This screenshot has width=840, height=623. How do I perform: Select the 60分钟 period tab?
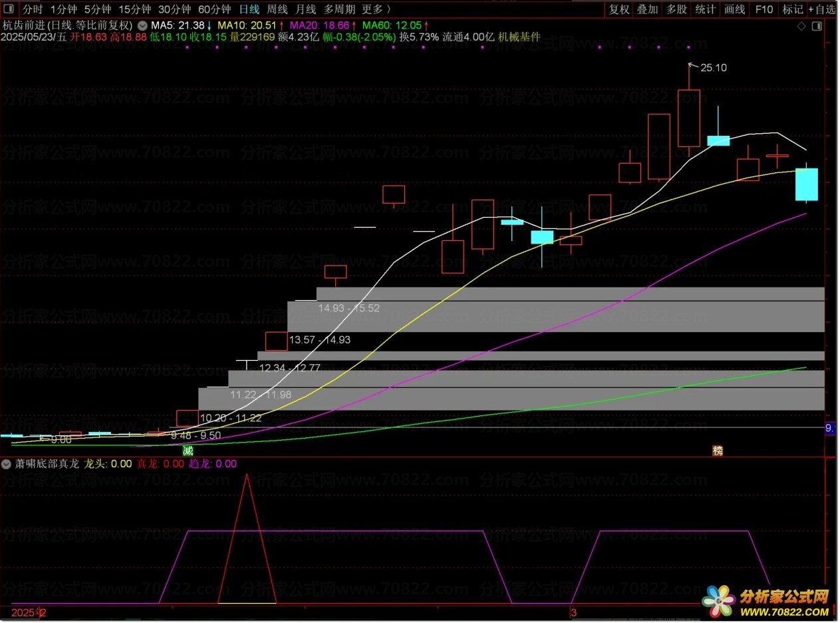[x=214, y=9]
